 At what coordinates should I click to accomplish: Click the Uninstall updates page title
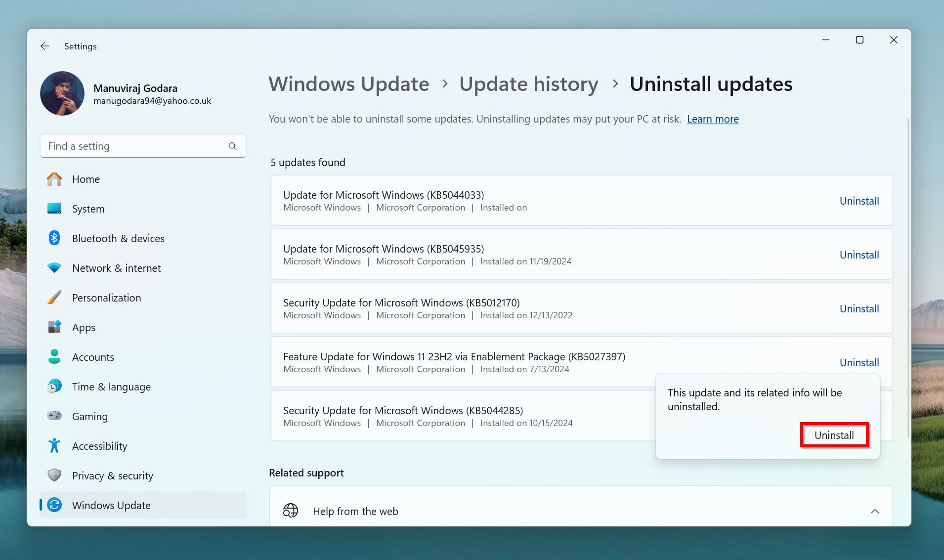pyautogui.click(x=711, y=84)
